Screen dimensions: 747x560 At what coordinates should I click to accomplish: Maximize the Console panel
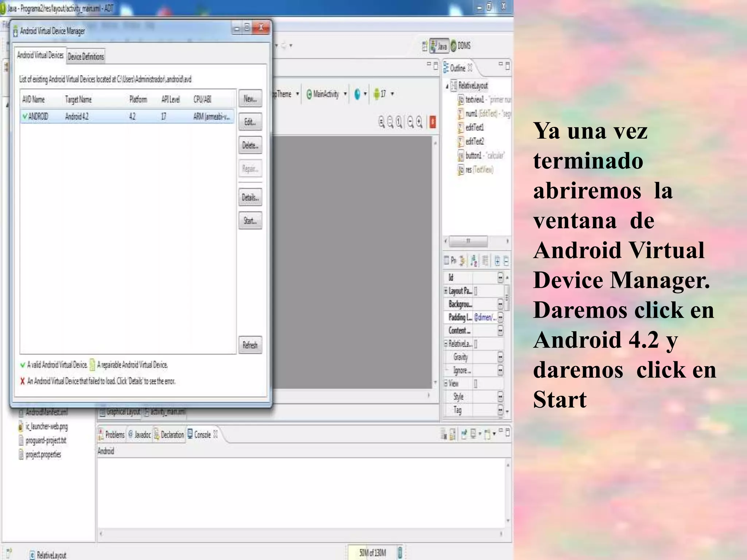tap(508, 432)
